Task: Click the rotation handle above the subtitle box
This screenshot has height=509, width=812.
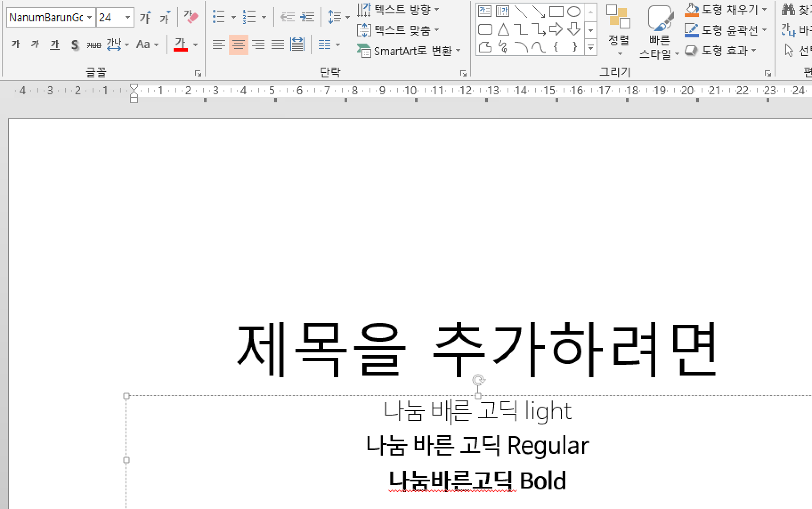Action: coord(479,380)
